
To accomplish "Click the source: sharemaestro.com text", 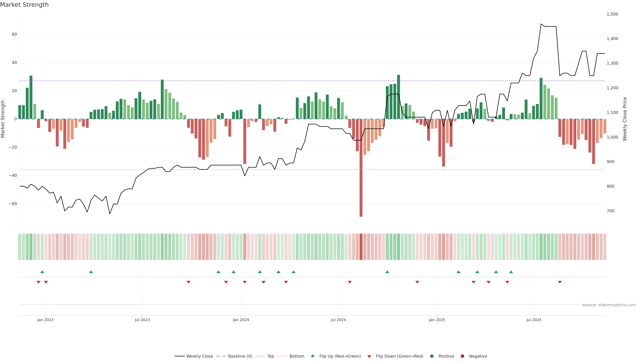I will click(x=609, y=305).
